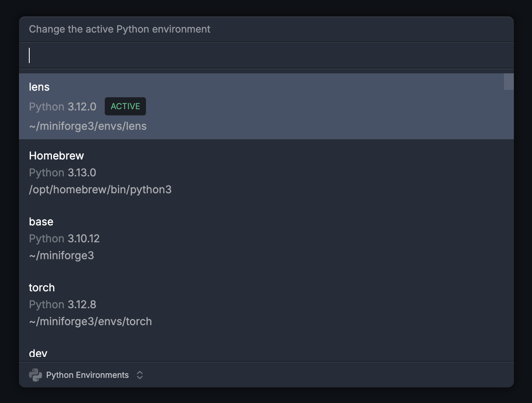Viewport: 532px width, 403px height.
Task: Select the dev environment at the bottom
Action: 38,353
